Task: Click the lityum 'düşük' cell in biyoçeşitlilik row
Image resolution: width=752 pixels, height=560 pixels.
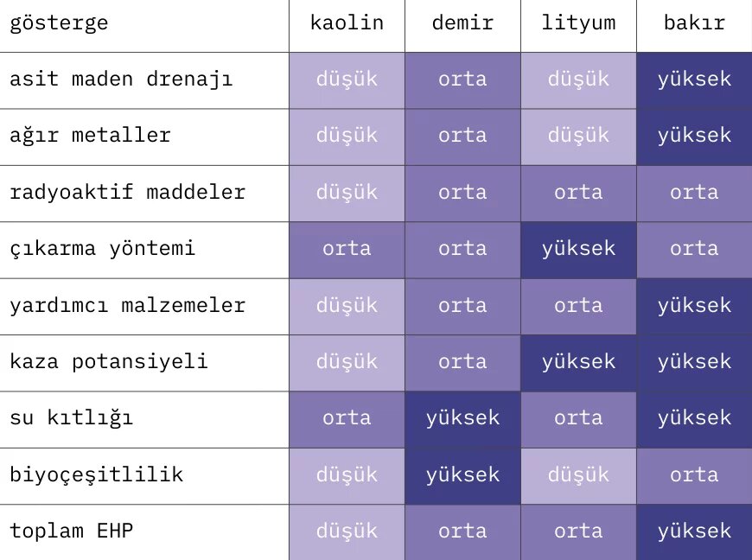Action: (578, 474)
